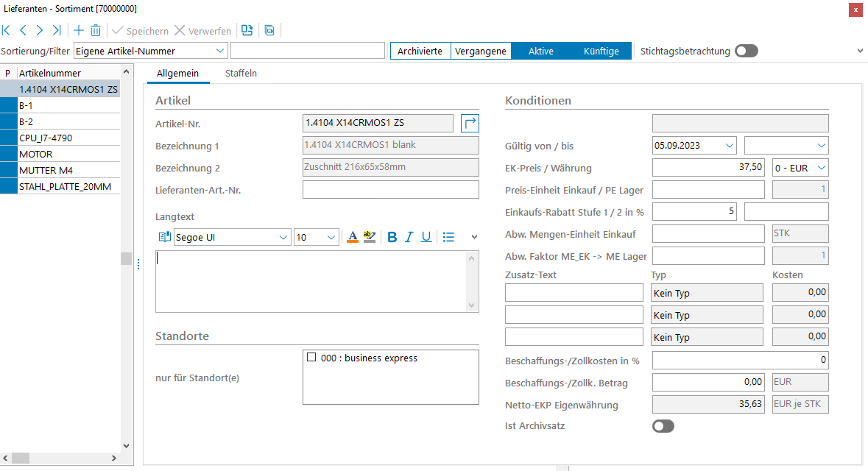Toggle the Stichtagsbetrachtung switch
The image size is (868, 471).
pyautogui.click(x=746, y=51)
